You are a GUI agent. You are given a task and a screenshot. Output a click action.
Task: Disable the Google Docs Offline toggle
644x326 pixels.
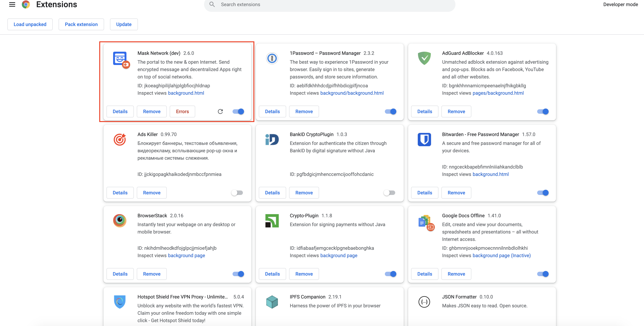(543, 274)
